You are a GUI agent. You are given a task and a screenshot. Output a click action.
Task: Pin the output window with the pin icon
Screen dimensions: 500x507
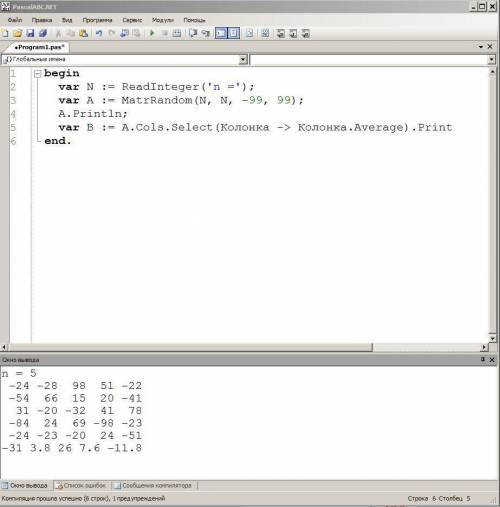tap(483, 359)
